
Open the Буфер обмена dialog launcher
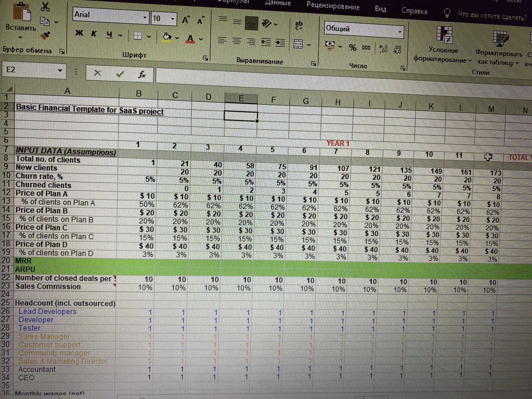click(62, 51)
